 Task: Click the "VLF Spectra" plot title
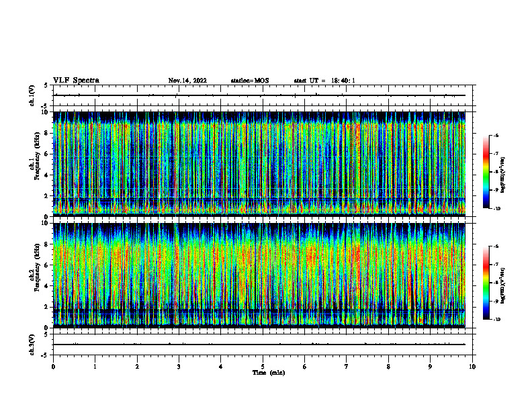76,81
